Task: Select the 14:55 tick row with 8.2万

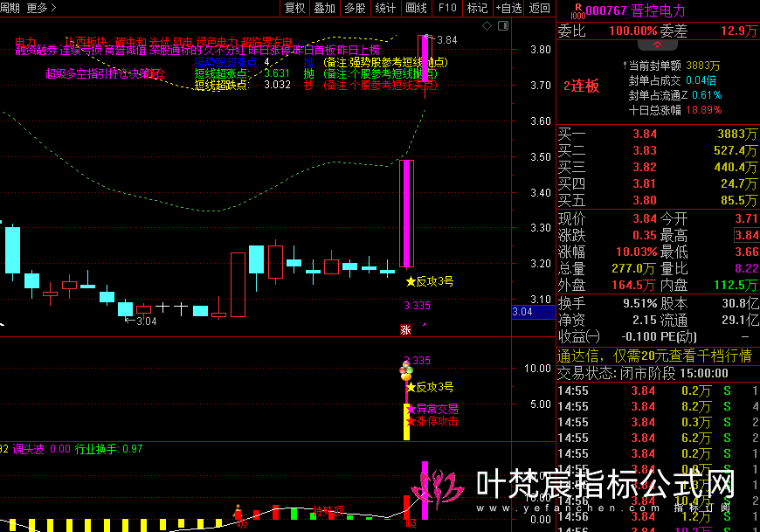Action: pos(658,406)
